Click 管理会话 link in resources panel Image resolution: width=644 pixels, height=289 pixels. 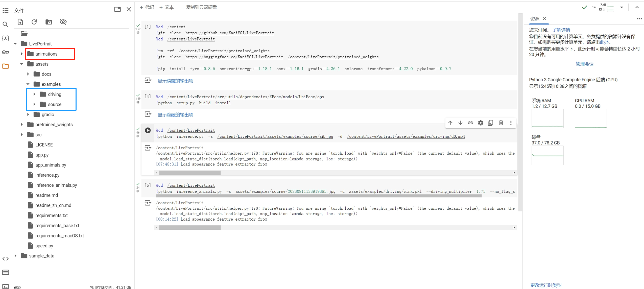pos(584,64)
